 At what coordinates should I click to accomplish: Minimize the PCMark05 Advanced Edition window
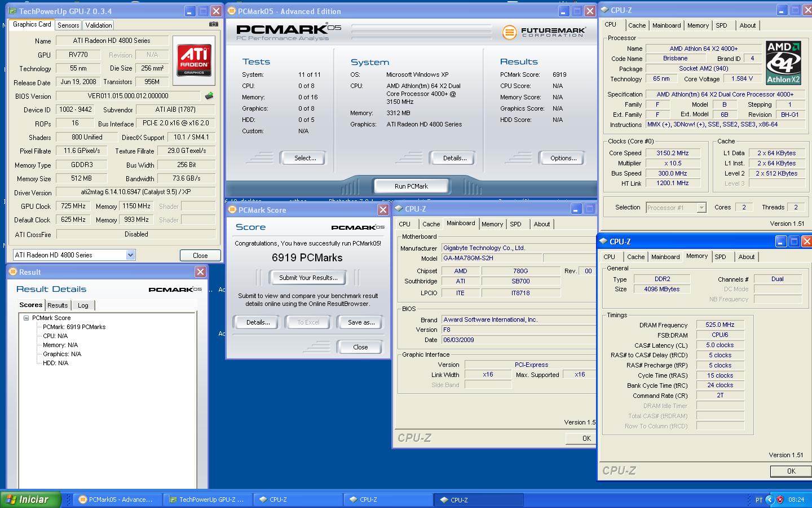[563, 11]
